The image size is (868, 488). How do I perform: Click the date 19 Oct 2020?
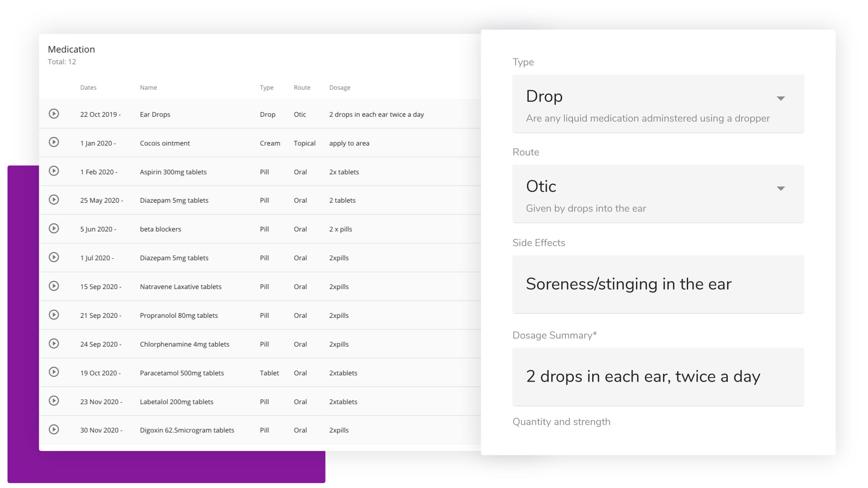pos(100,373)
